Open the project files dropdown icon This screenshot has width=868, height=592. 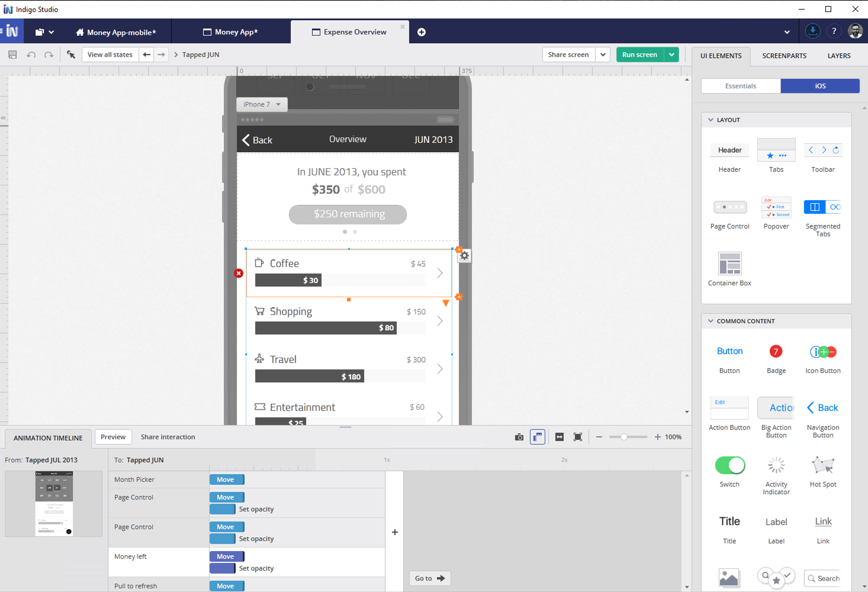44,32
